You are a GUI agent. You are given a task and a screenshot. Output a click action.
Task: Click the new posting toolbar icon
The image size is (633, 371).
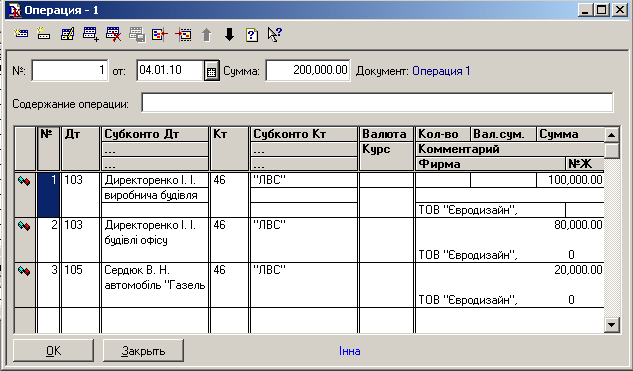[21, 34]
